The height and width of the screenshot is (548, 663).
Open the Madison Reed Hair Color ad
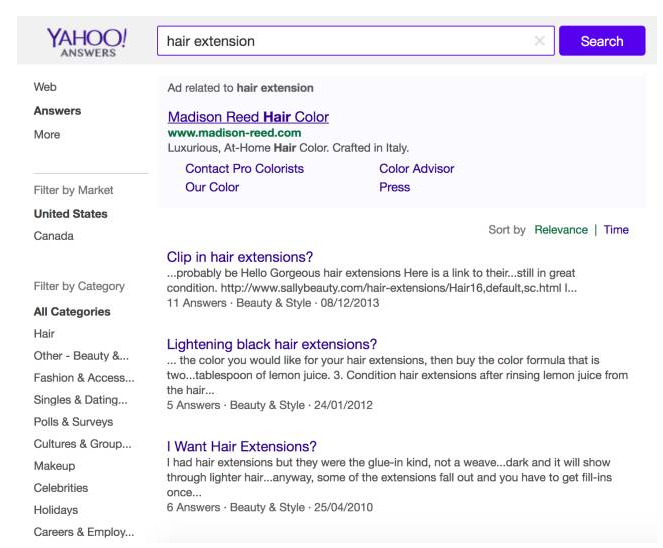click(x=248, y=117)
